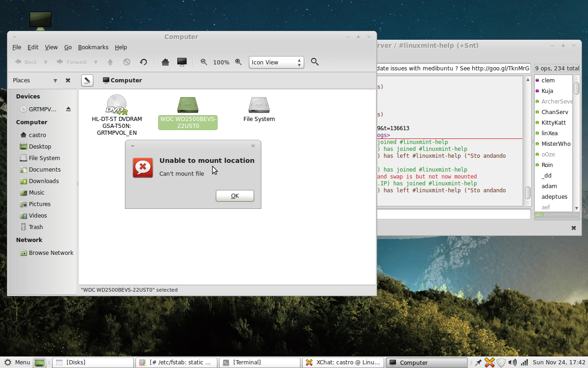Click the show desktop panel icon
This screenshot has height=368, width=588.
point(40,362)
